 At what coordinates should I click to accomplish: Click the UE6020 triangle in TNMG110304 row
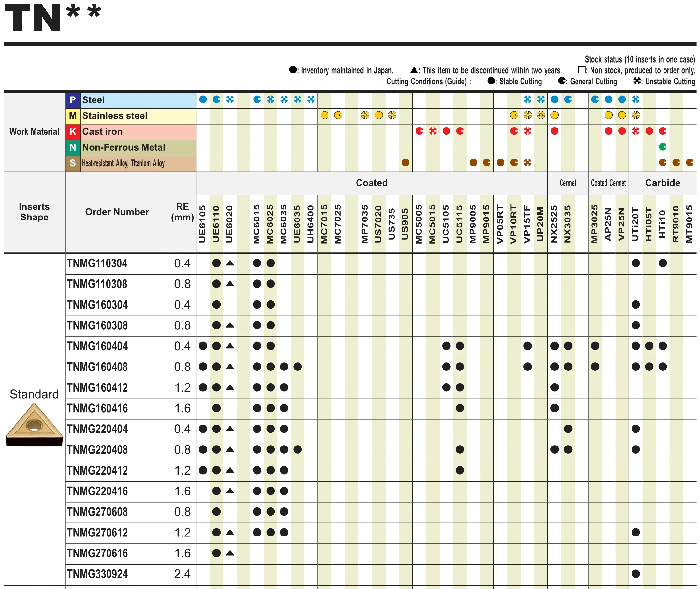click(230, 263)
